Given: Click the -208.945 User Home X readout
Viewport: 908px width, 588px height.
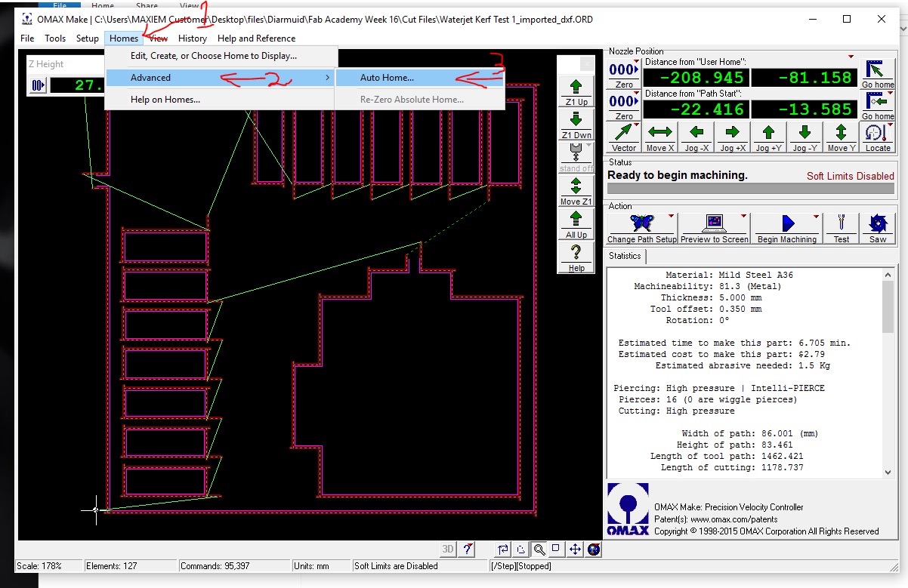Looking at the screenshot, I should click(696, 78).
